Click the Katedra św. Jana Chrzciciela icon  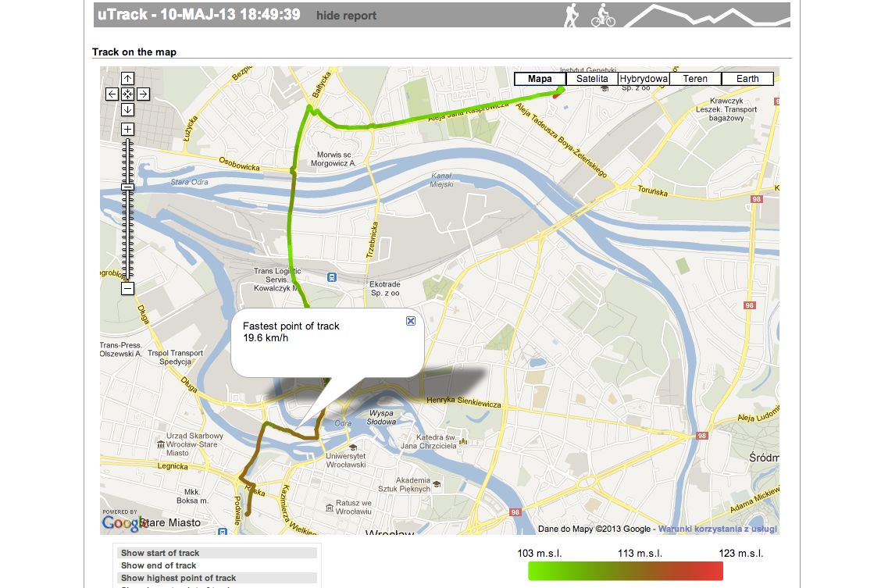click(x=463, y=441)
